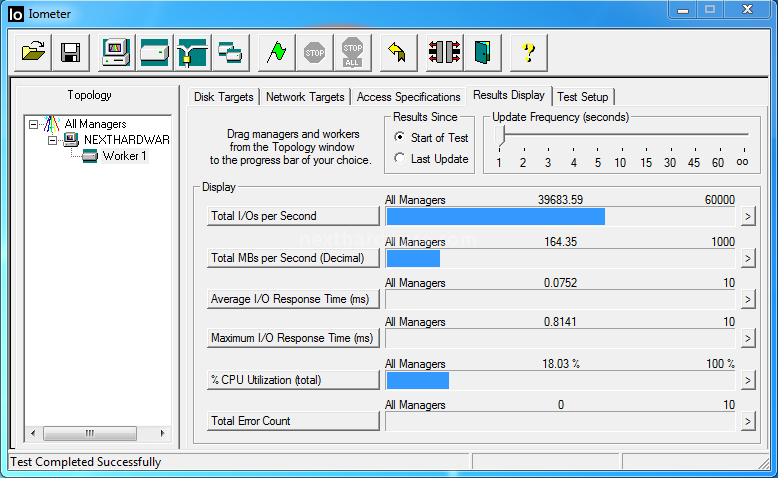
Task: Click Average I/O Response Time (ms) button
Action: pos(293,299)
